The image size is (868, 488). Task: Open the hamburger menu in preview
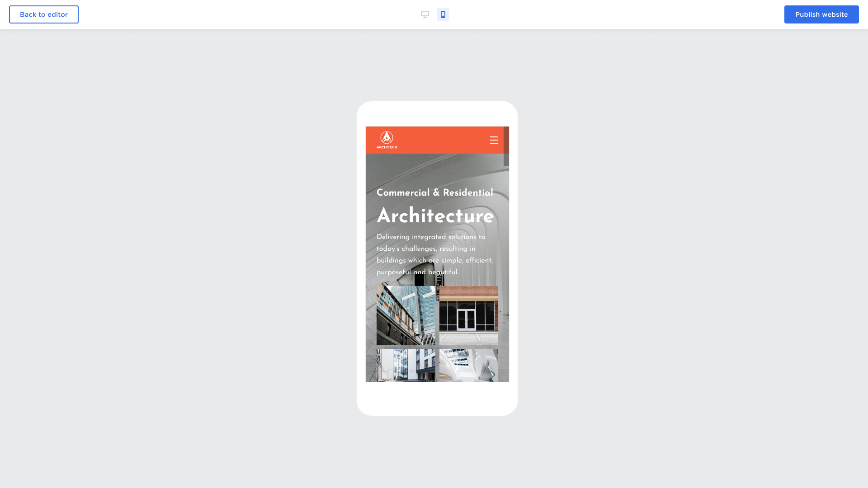[x=494, y=140]
